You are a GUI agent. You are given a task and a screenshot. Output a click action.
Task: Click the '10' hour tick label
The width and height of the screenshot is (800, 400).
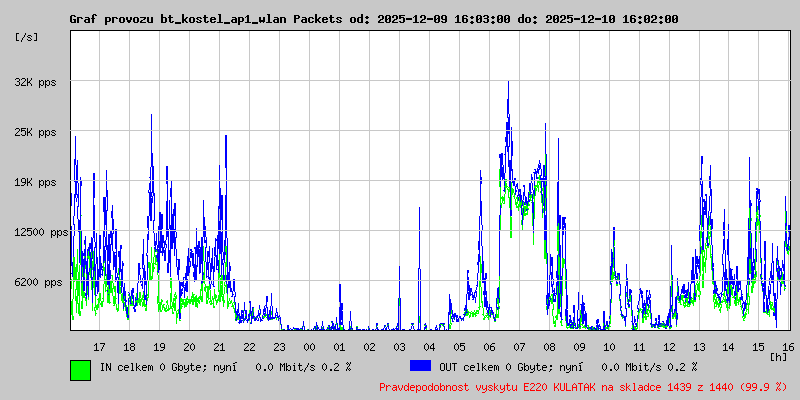click(x=609, y=347)
